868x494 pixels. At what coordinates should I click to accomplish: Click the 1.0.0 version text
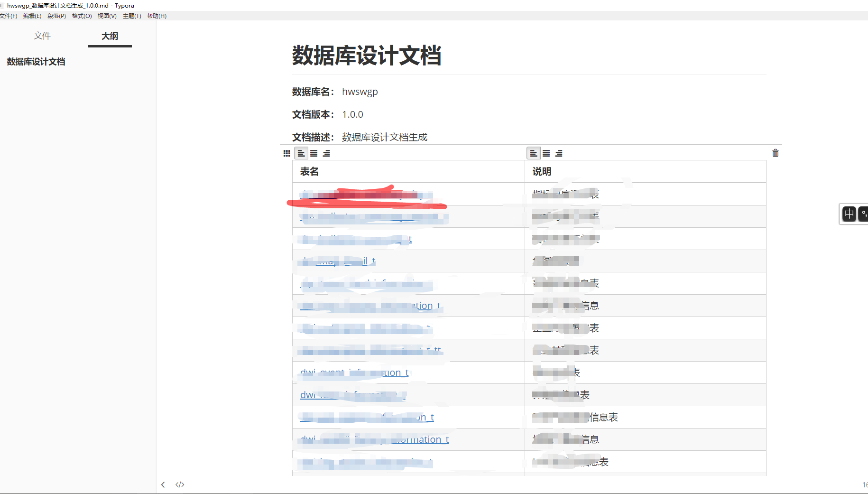(352, 114)
